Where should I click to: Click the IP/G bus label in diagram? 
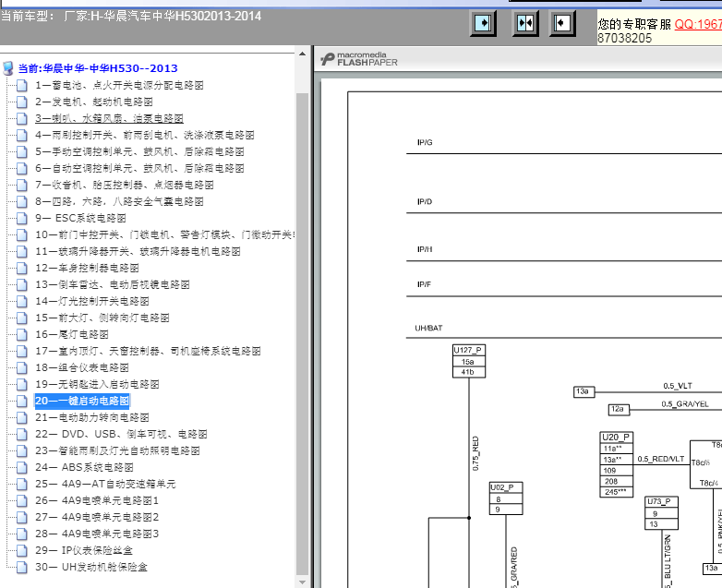coord(425,142)
